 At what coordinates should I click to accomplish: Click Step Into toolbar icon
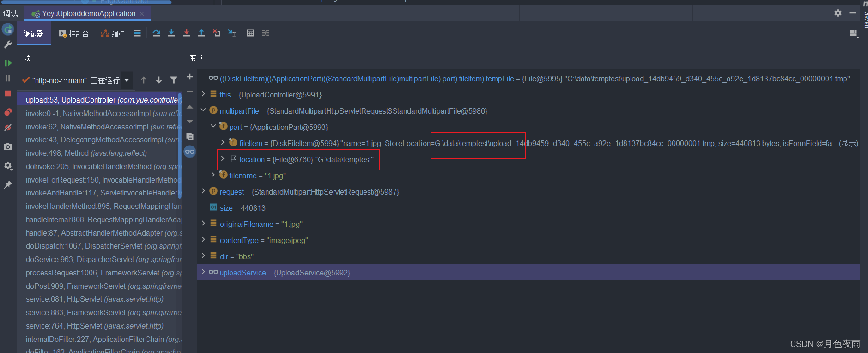coord(171,33)
